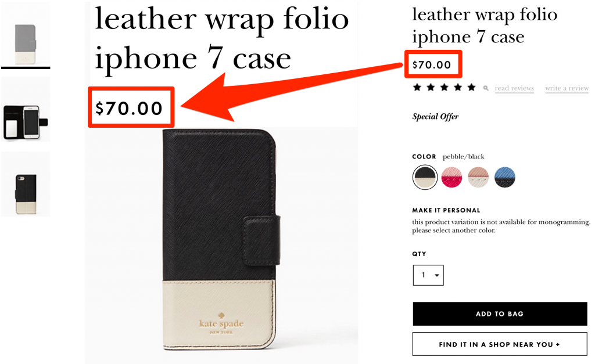Choose the pink and red color swatch
Image resolution: width=595 pixels, height=364 pixels.
point(451,177)
